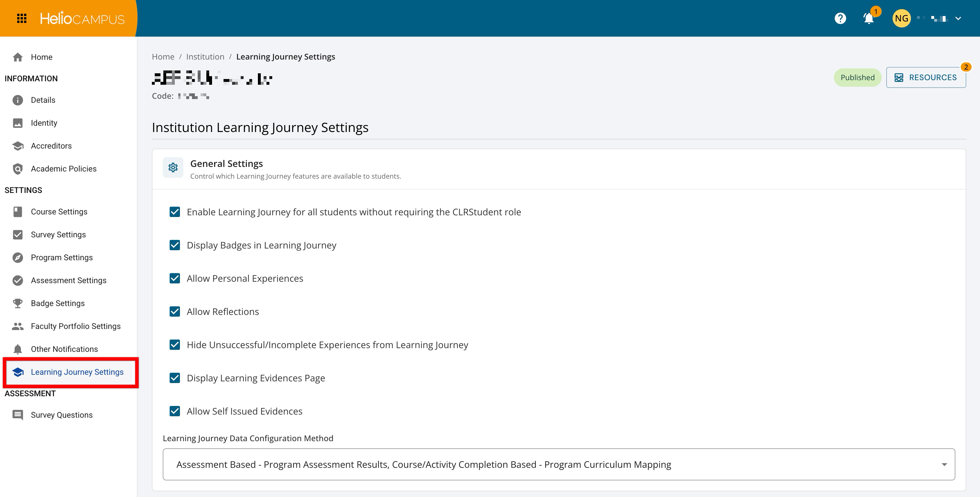This screenshot has width=980, height=497.
Task: Click the Assessment Settings checkmark icon
Action: (17, 280)
